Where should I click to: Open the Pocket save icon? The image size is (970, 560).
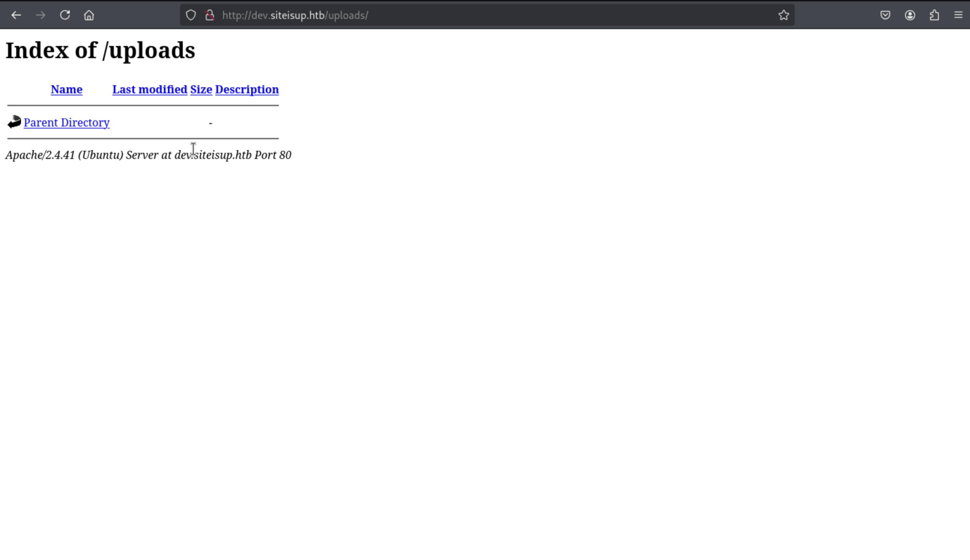pos(885,15)
